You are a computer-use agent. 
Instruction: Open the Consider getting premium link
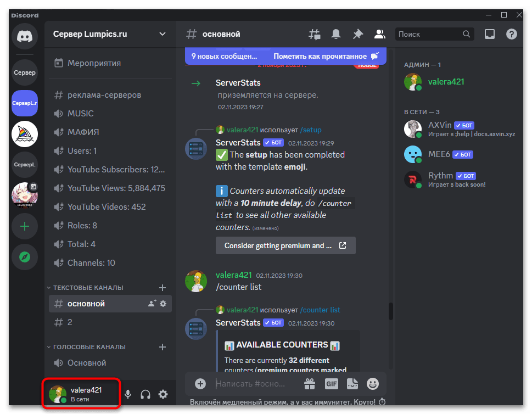(285, 245)
